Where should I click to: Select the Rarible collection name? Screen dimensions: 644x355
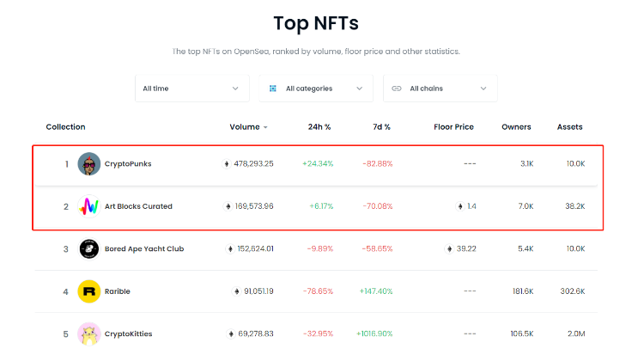point(118,291)
